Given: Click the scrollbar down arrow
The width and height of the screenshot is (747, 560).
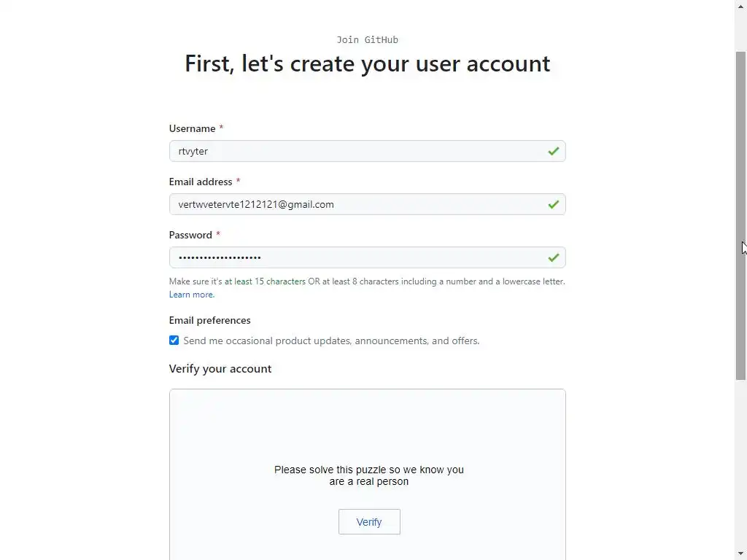Looking at the screenshot, I should click(x=740, y=553).
